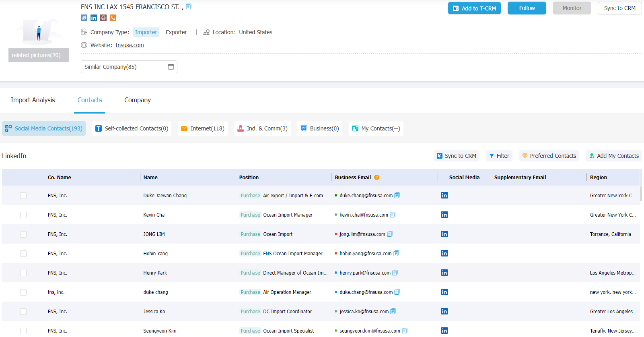
Task: Select the Hobin Yang row checkbox
Action: click(x=23, y=254)
